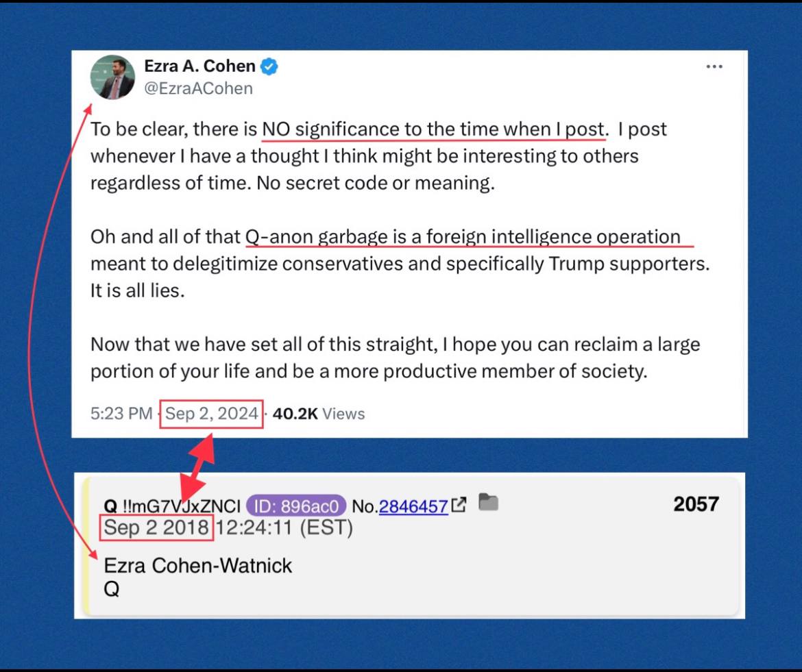The width and height of the screenshot is (802, 672).
Task: Open the three-dot more options menu
Action: 714,66
